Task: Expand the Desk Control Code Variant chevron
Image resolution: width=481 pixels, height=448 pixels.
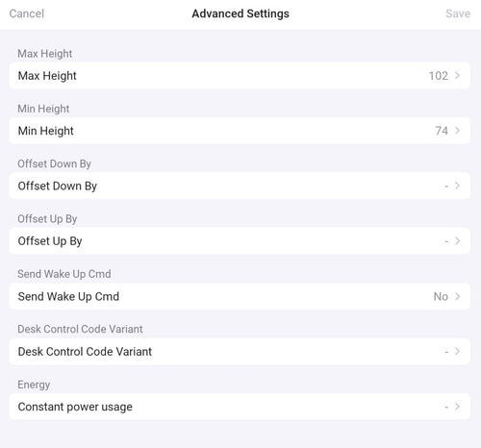Action: tap(458, 352)
